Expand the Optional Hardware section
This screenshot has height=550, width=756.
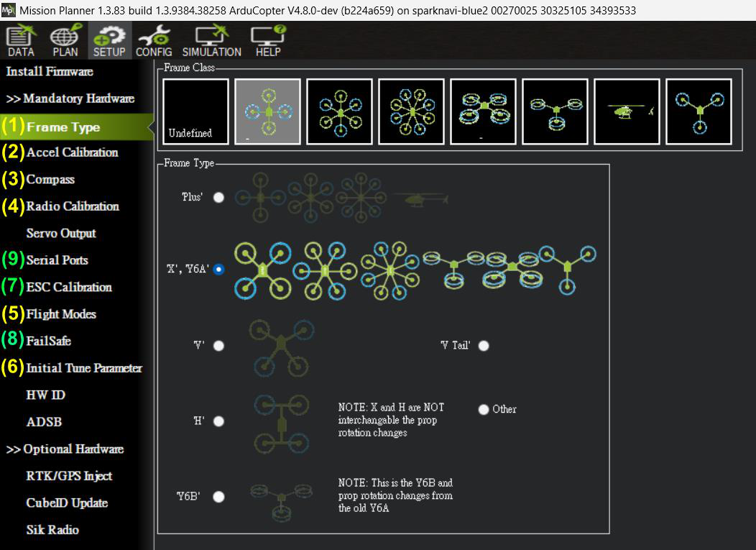coord(65,449)
